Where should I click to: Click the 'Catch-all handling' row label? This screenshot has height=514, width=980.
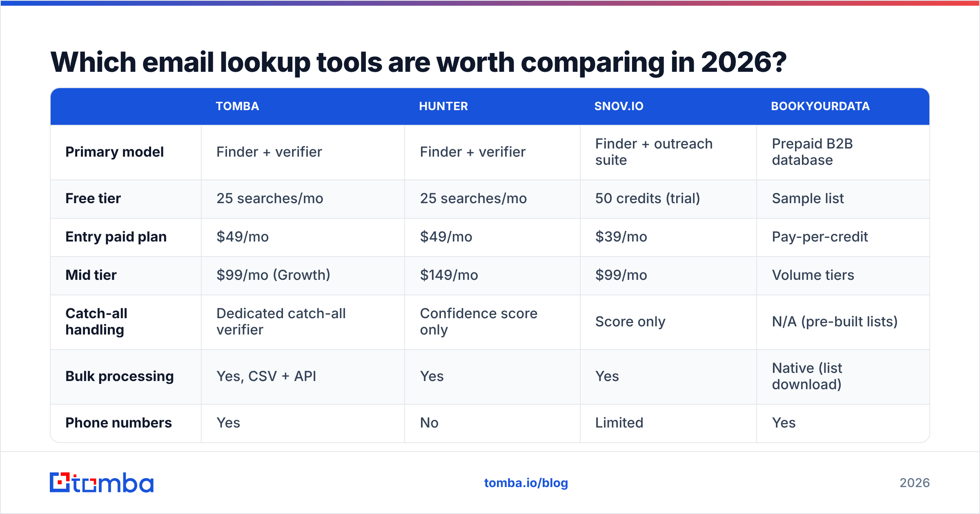[96, 322]
